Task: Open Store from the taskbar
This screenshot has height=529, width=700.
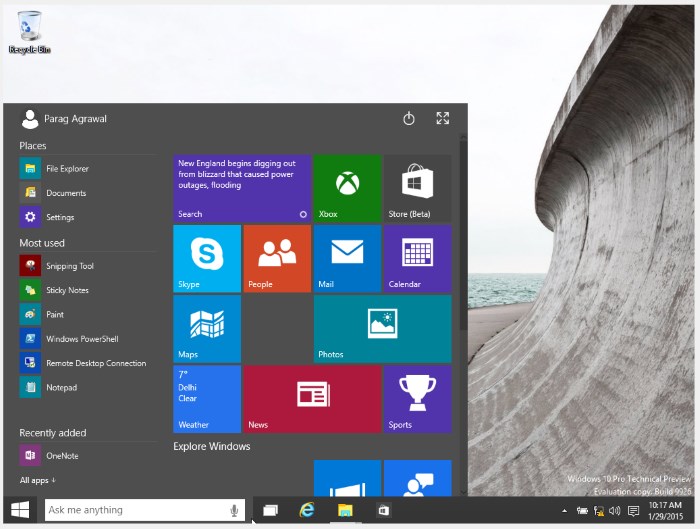Action: [383, 510]
